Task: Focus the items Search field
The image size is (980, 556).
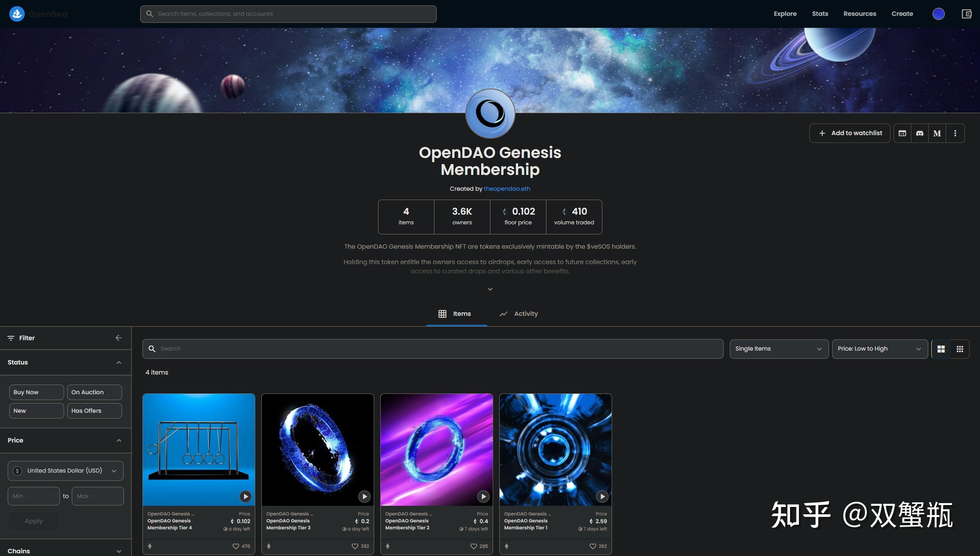Action: coord(433,349)
